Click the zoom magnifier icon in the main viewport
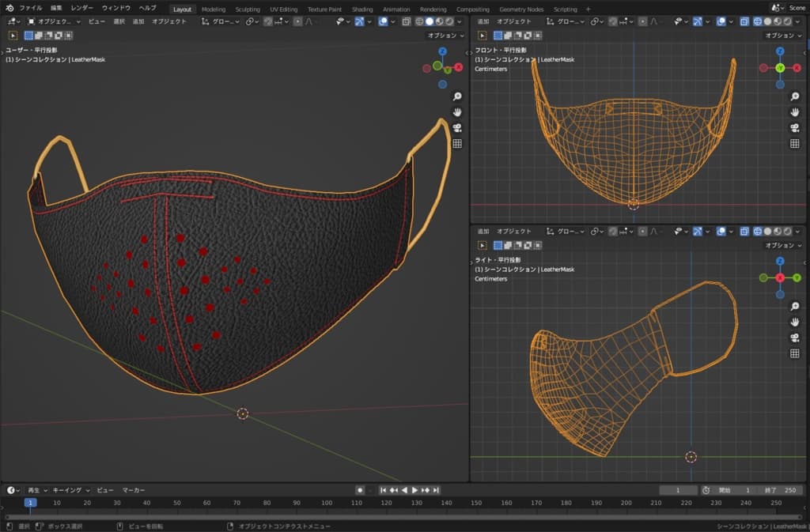Viewport: 810px width, 532px height. 457,96
